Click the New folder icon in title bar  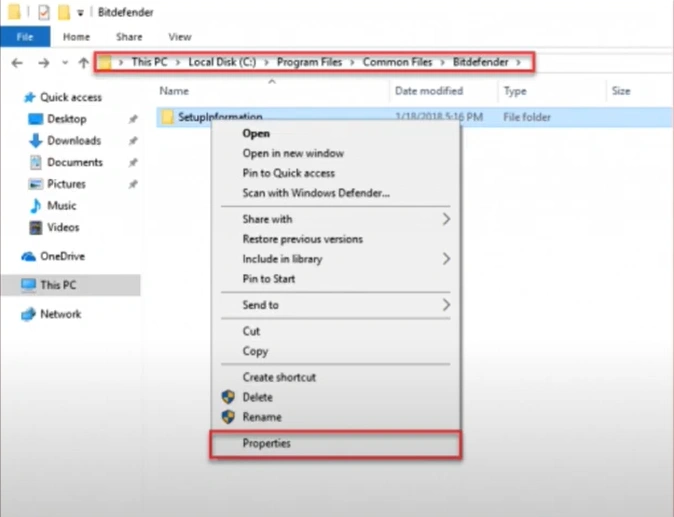[x=64, y=12]
